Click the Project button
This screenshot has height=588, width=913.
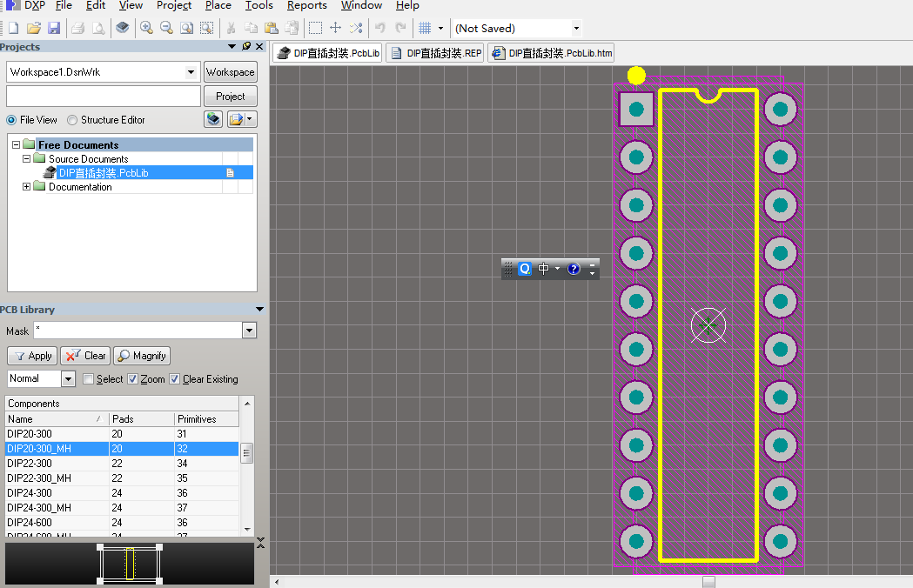230,97
